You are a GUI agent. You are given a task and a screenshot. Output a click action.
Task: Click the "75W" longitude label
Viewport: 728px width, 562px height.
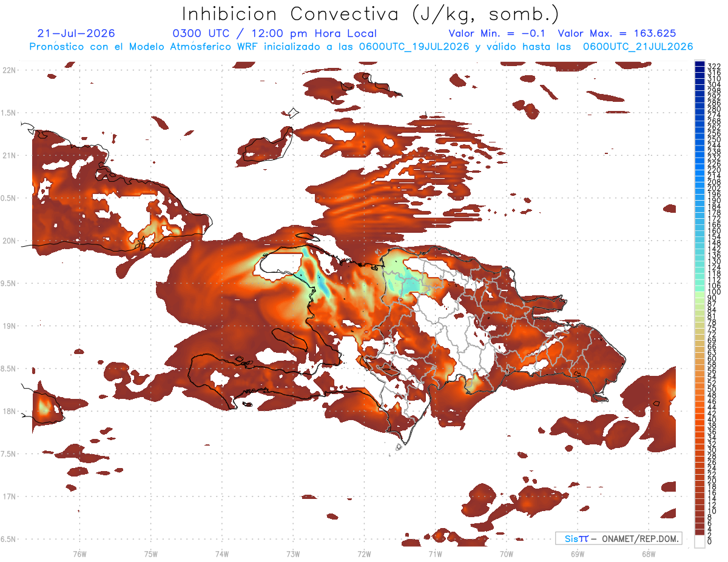150,554
